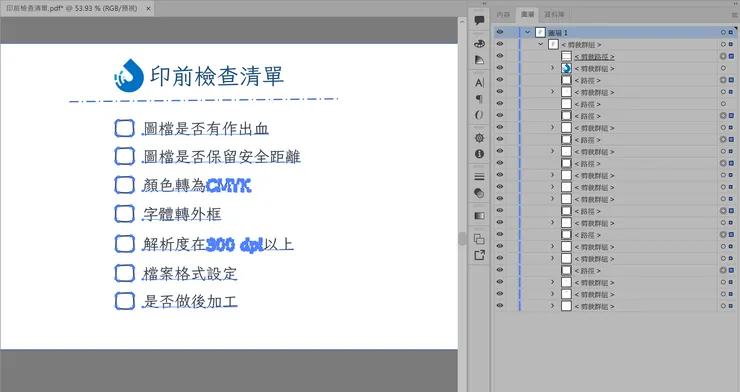Screen dimensions: 740x392
Task: Open the Stroke panel three-lines icon
Action: click(479, 177)
